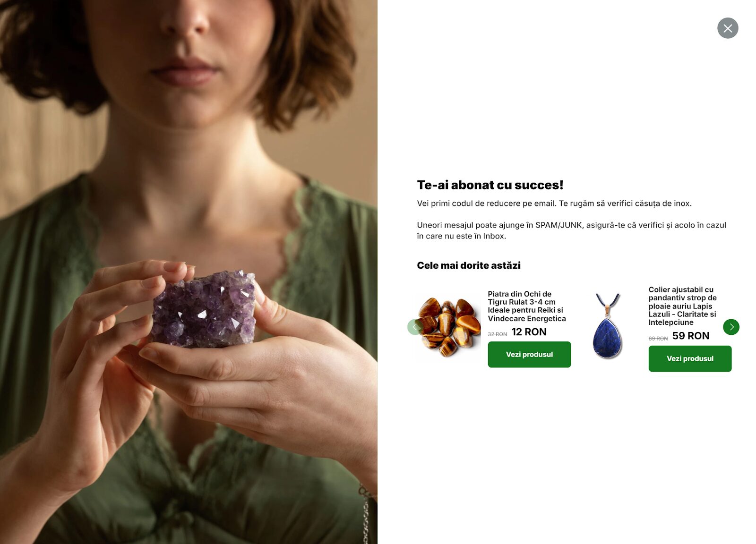Open the tiger eye stones product image
The width and height of the screenshot is (756, 544).
click(449, 327)
